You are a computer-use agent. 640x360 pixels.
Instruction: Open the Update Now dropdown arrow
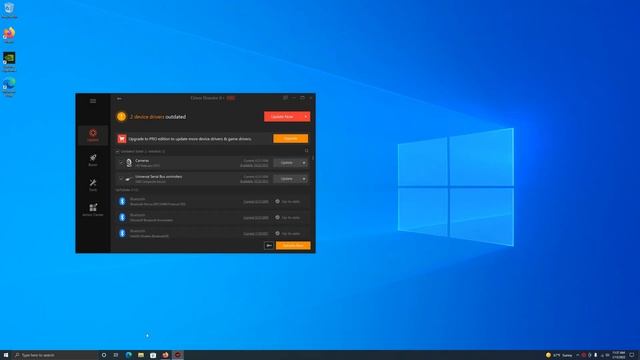(x=306, y=117)
